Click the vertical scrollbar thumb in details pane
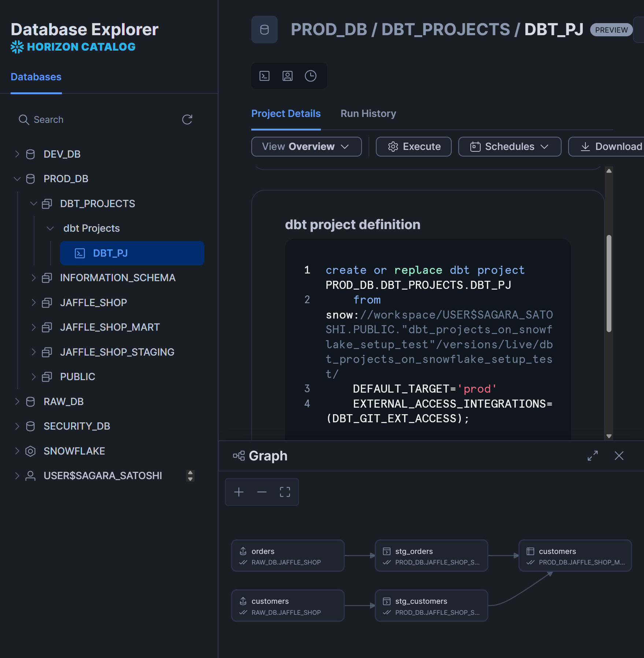Viewport: 644px width, 658px height. tap(609, 283)
